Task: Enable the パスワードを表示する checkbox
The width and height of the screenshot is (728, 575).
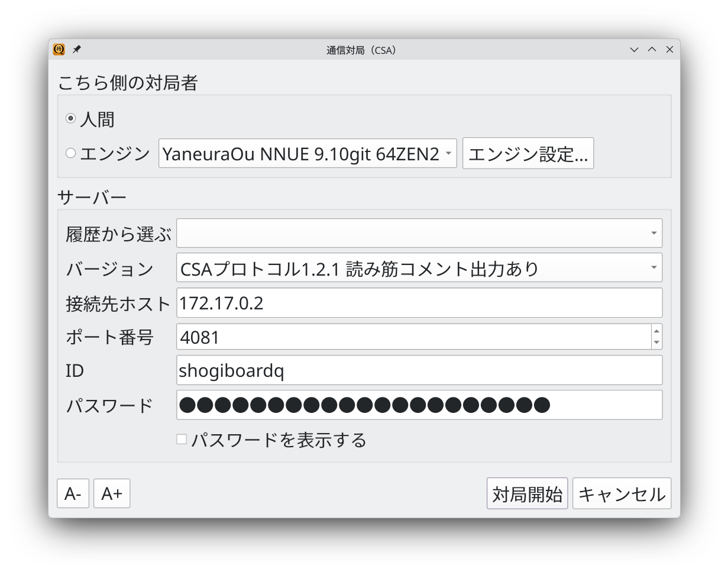Action: [181, 438]
